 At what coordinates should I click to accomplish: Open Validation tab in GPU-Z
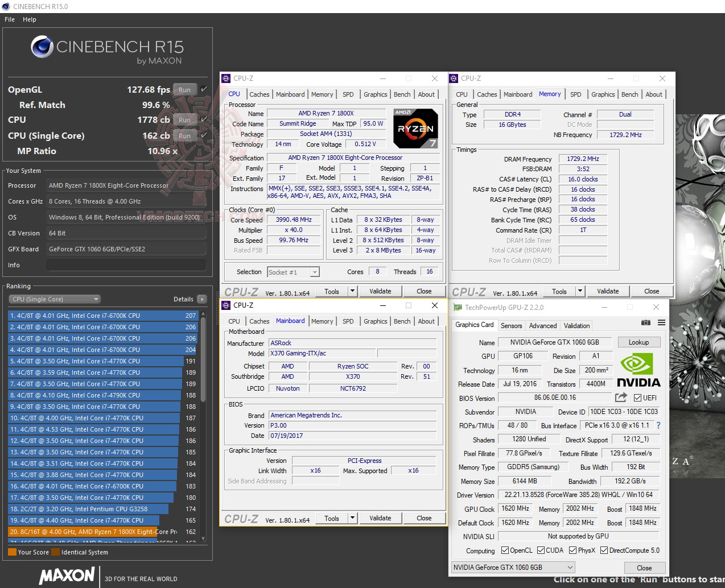point(576,326)
